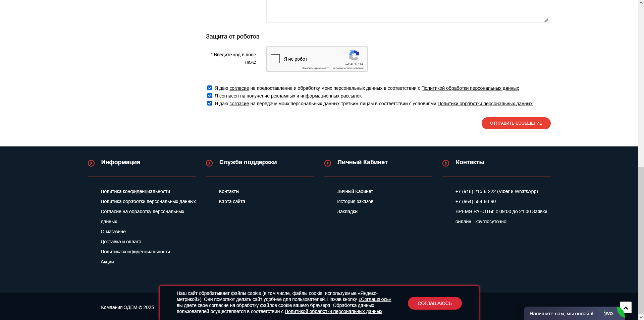Click the red arrow icon beside "Информация"
This screenshot has width=644, height=320.
coord(91,163)
